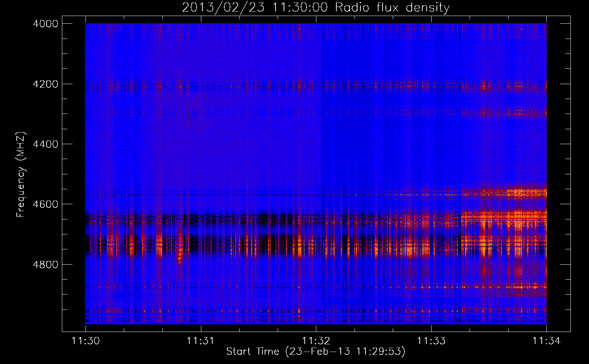Click the 4200 frequency tick label
Screen dimensions: 589x364
[x=46, y=84]
